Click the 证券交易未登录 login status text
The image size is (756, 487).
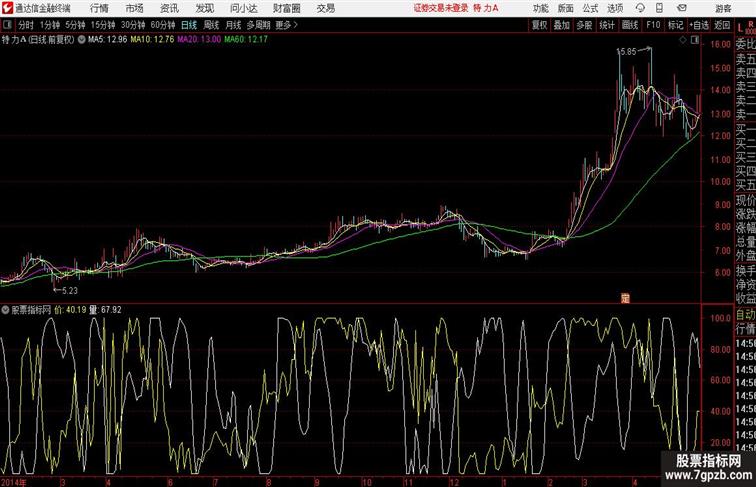coord(441,8)
